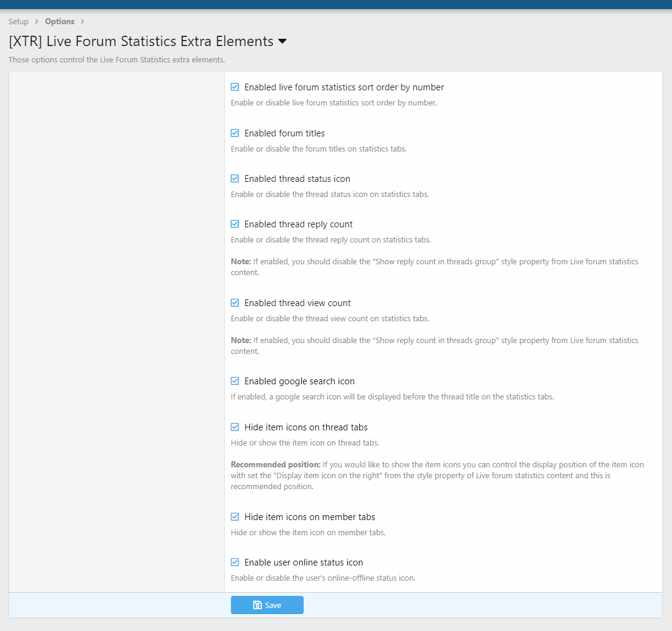Click the 'Enabled forum titles' label text

coord(284,133)
